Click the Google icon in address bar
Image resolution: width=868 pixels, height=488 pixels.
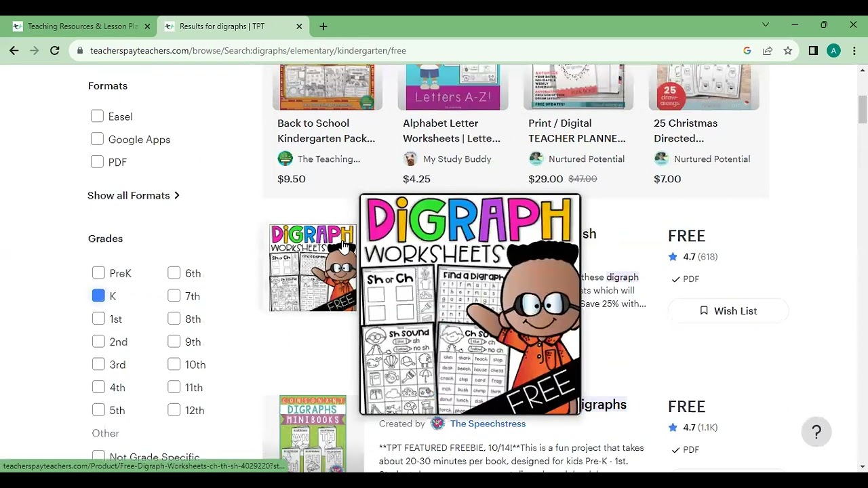pyautogui.click(x=747, y=51)
